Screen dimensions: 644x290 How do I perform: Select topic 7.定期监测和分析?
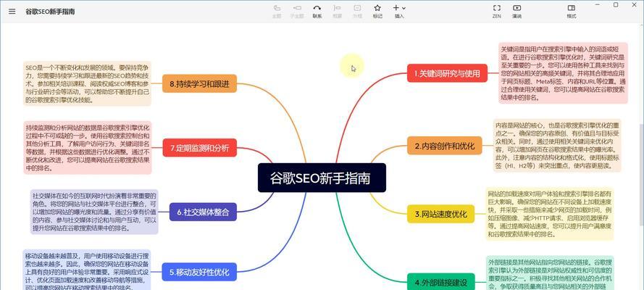pos(200,148)
